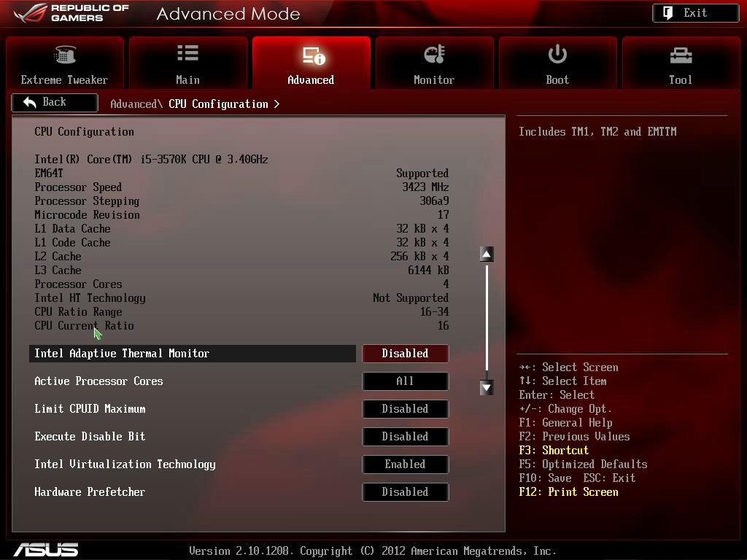
Task: Change Intel Adaptive Thermal Monitor Disabled value
Action: (x=406, y=354)
